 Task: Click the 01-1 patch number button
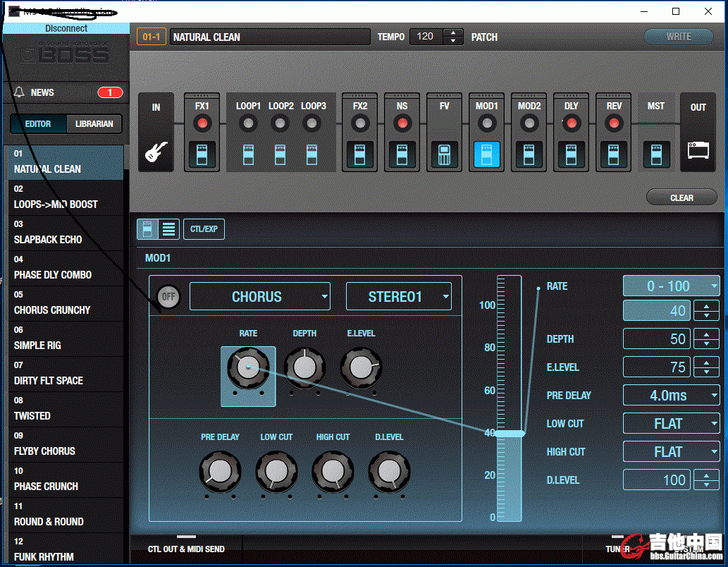[x=152, y=37]
